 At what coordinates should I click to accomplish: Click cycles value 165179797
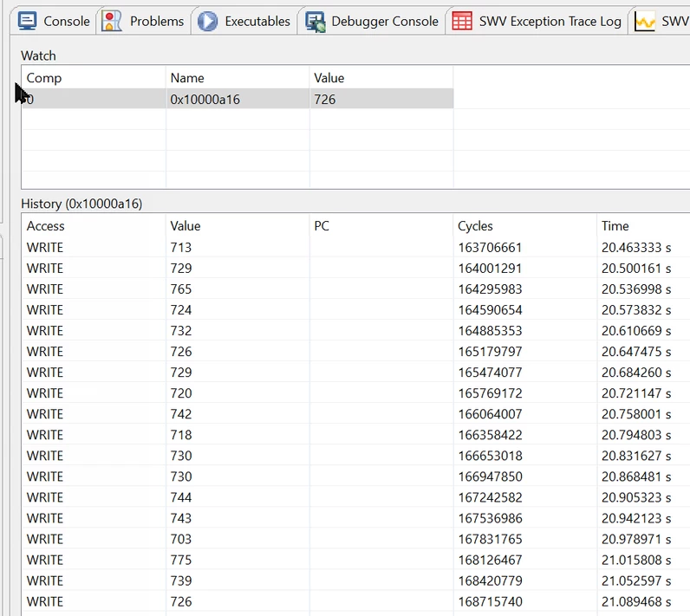[490, 352]
